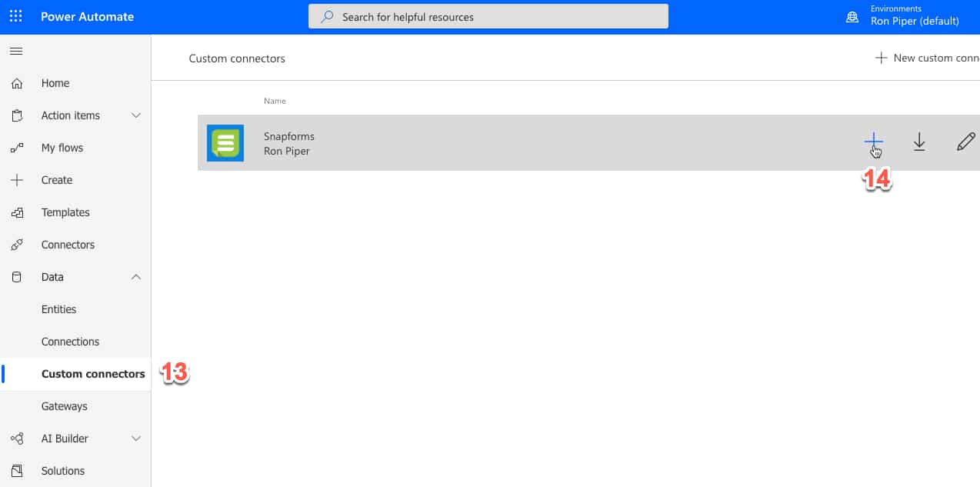The image size is (980, 487).
Task: Collapse the Data section chevron
Action: click(x=136, y=277)
